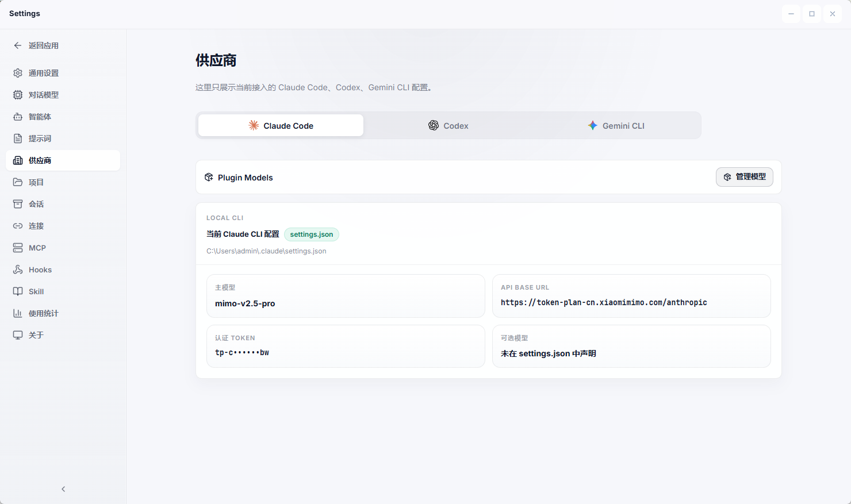Screen dimensions: 851x504
Task: Click the webhook icon for Hooks
Action: (18, 270)
